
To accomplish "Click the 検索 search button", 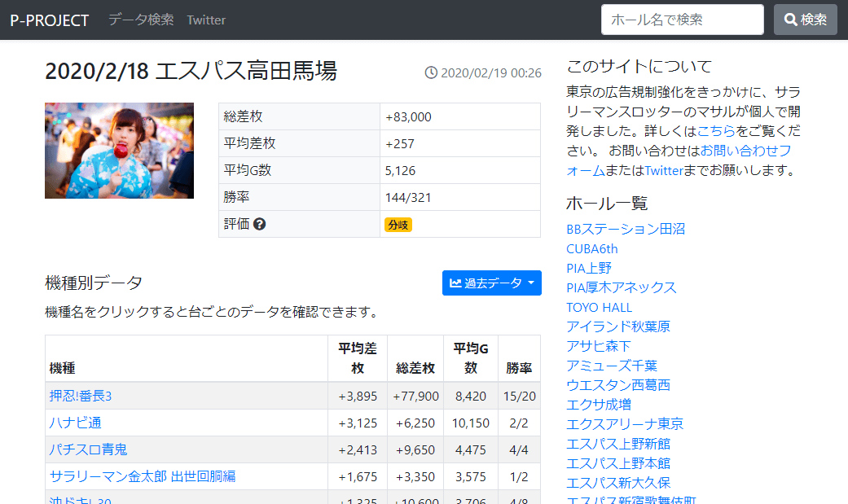I will (806, 20).
